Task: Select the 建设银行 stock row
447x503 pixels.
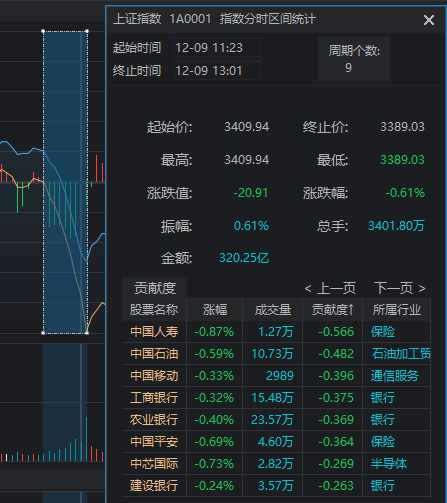Action: [x=276, y=486]
